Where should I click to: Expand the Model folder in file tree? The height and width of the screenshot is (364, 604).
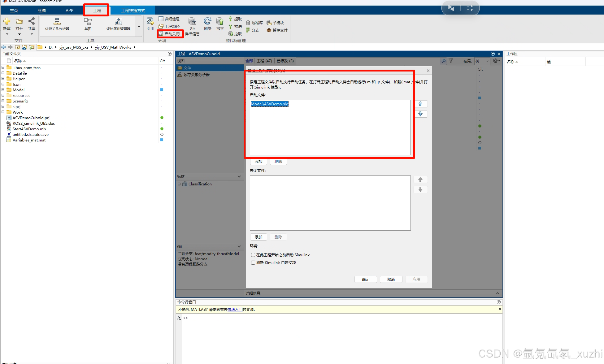pos(3,90)
